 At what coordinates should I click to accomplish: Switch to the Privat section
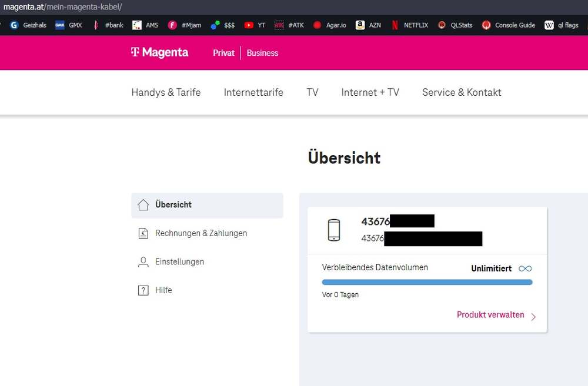click(223, 53)
